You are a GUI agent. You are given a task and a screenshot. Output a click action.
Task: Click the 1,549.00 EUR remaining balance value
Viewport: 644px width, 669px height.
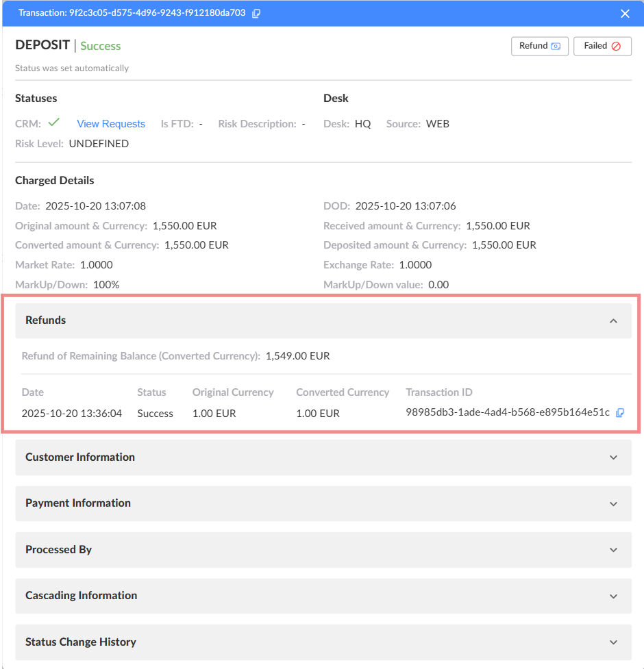[x=297, y=356]
